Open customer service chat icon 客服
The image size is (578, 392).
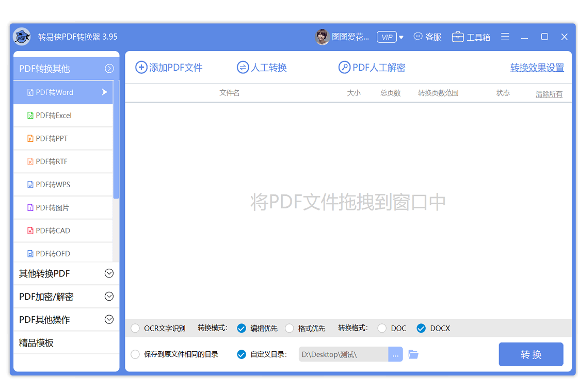point(418,37)
